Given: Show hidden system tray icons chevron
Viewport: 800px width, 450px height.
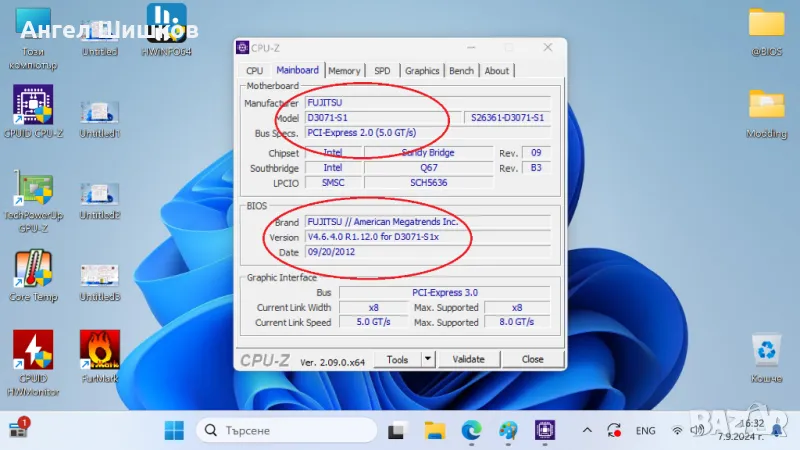Looking at the screenshot, I should pos(586,430).
